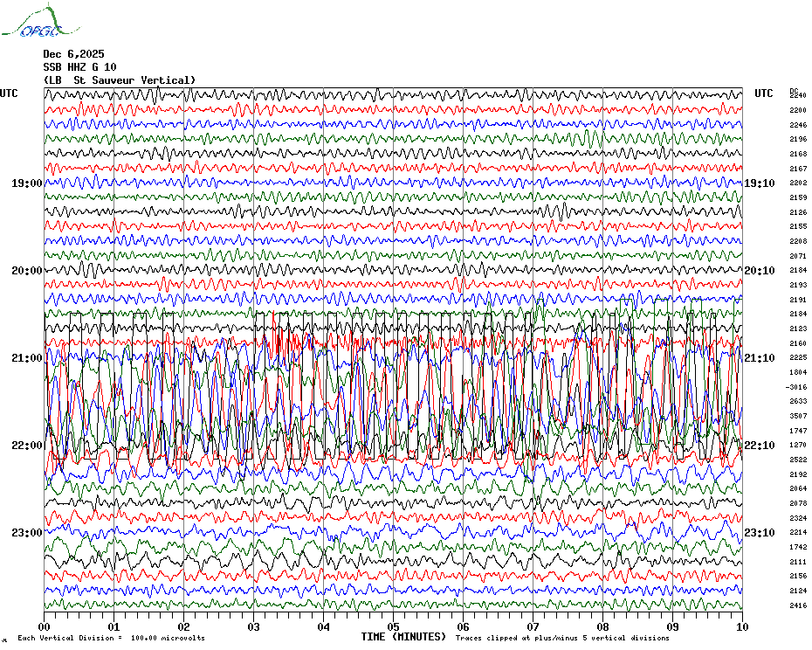Select the 20:00 left time marker

pyautogui.click(x=26, y=271)
